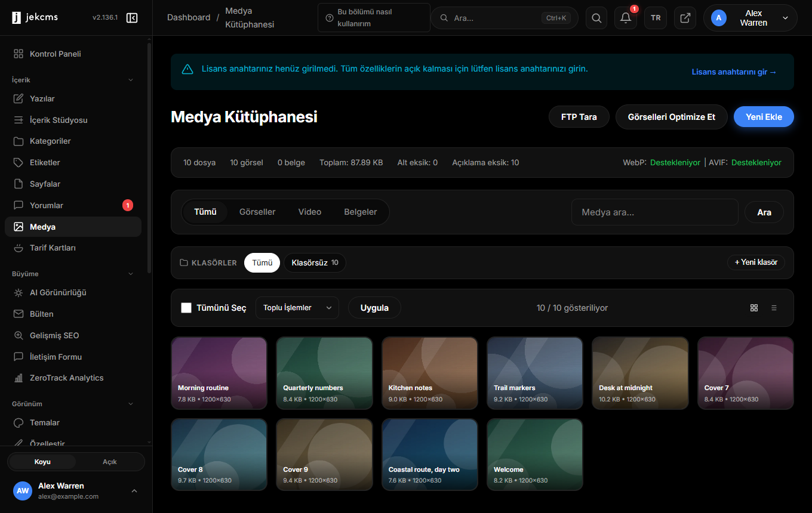Click the Bülten envelope icon

point(19,314)
